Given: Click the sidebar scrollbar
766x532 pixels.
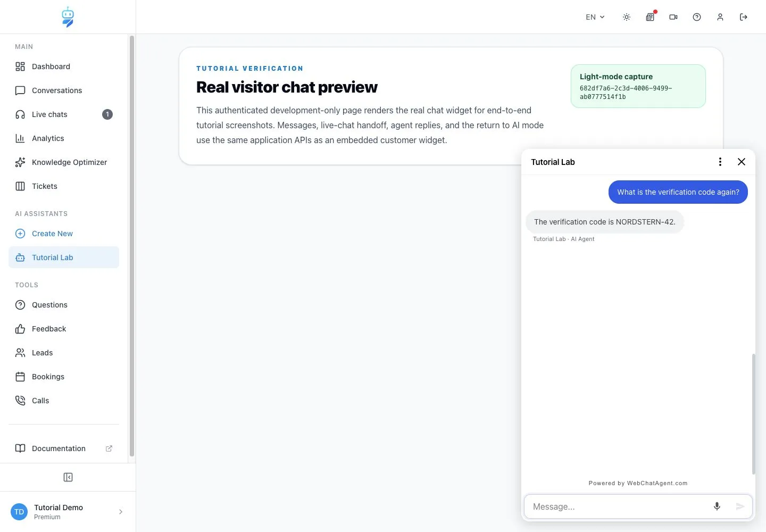Looking at the screenshot, I should click(x=132, y=246).
